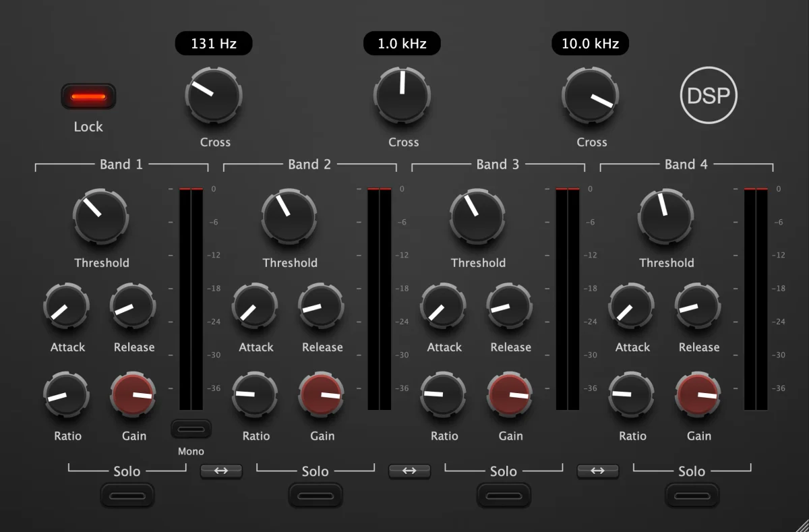Image resolution: width=809 pixels, height=532 pixels.
Task: Click the 1.0 kHz crossover frequency display
Action: click(x=402, y=44)
